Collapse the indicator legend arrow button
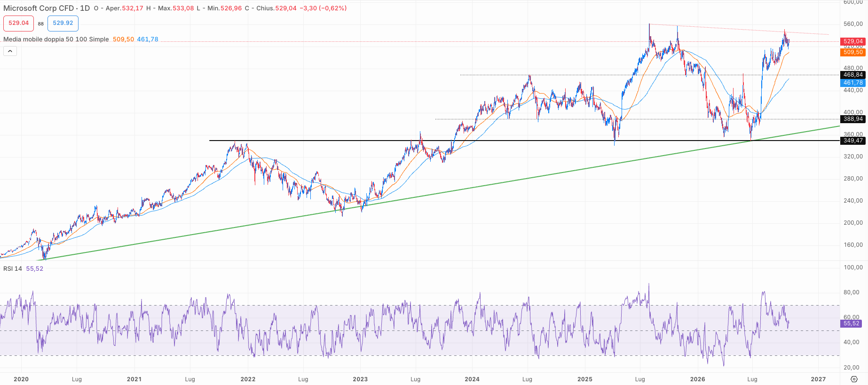The width and height of the screenshot is (868, 385). pos(10,51)
